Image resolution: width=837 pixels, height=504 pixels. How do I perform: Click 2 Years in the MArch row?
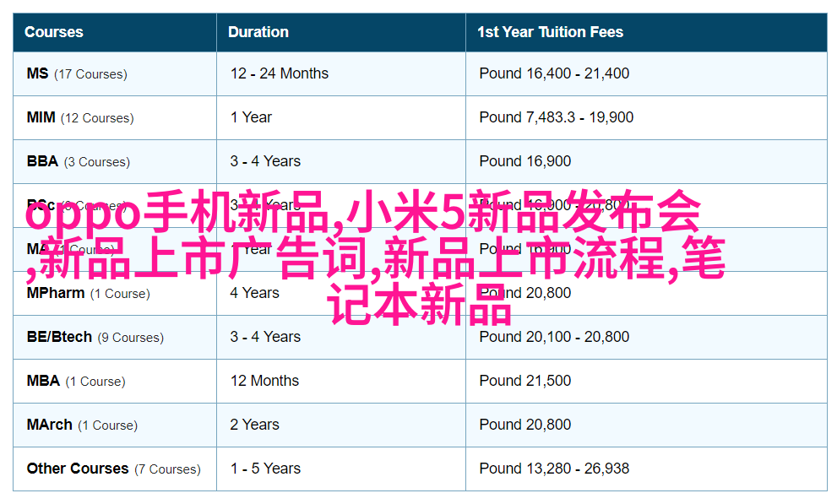point(254,425)
